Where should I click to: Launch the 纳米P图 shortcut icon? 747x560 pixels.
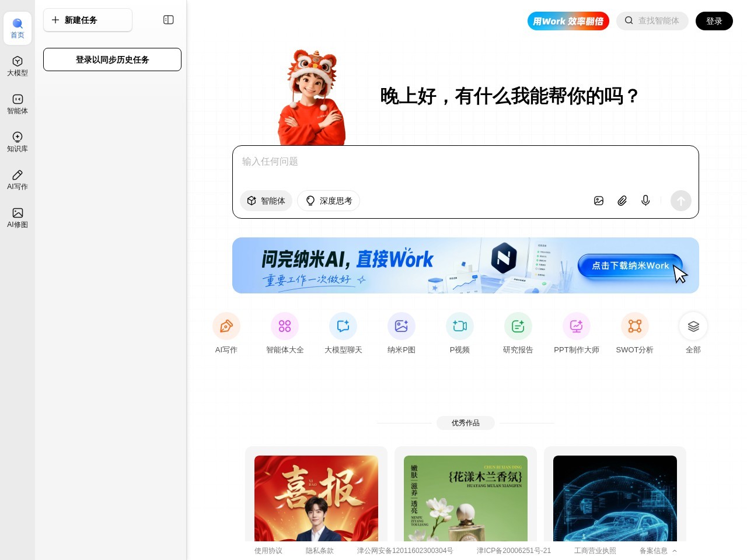(402, 326)
